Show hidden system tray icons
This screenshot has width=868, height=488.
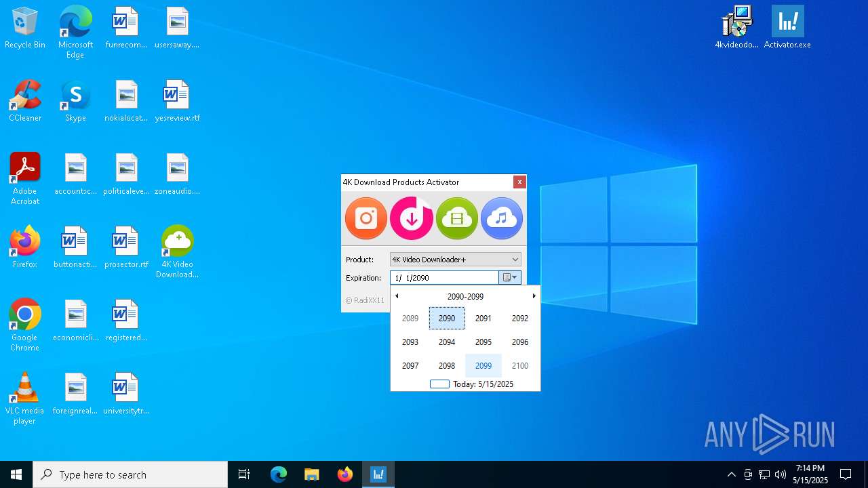pyautogui.click(x=731, y=474)
